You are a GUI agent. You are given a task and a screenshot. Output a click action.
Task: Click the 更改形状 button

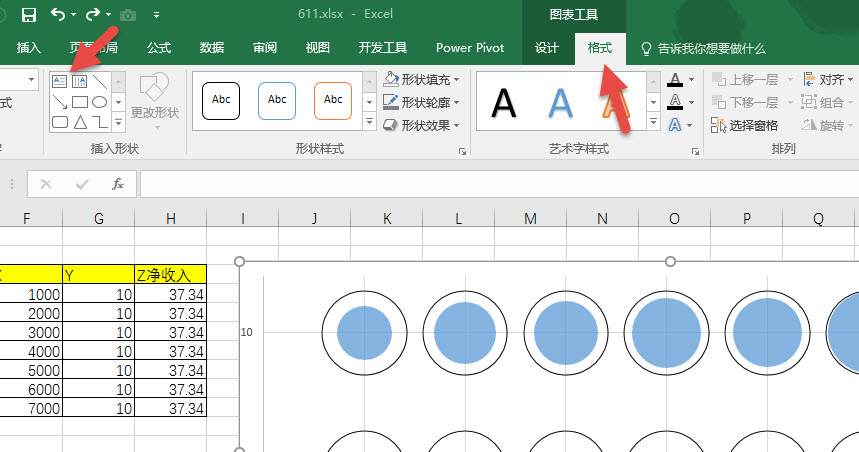(155, 101)
